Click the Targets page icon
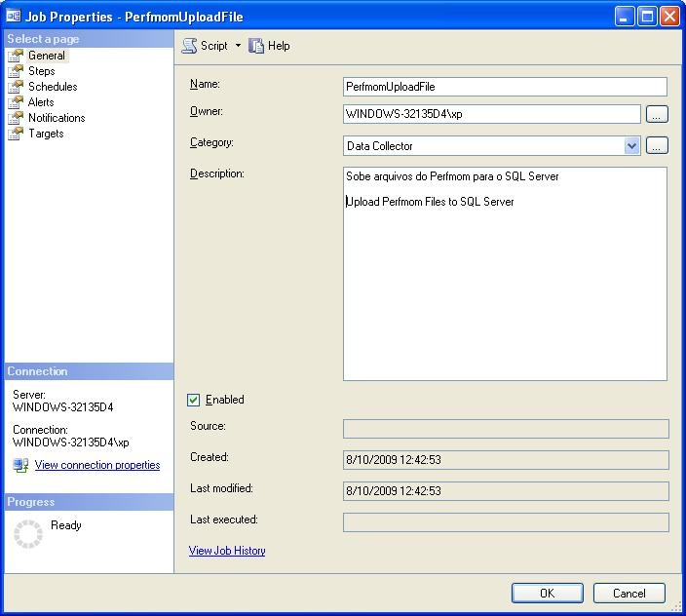Viewport: 686px width, 616px height. click(x=16, y=134)
